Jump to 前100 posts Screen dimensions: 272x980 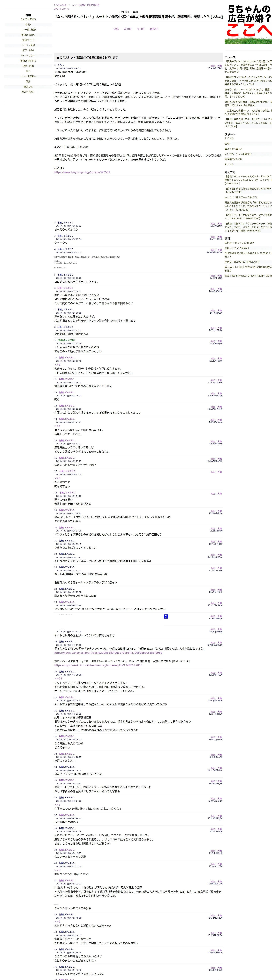coord(128,29)
